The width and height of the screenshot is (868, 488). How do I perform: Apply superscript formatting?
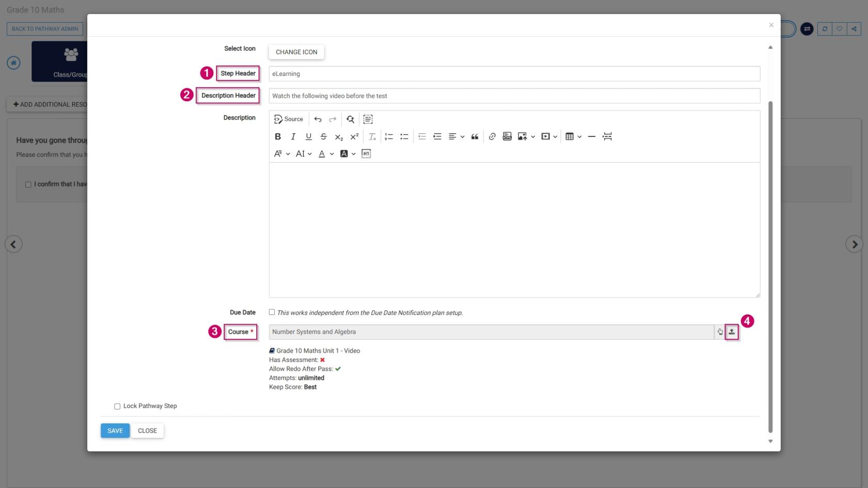coord(354,137)
